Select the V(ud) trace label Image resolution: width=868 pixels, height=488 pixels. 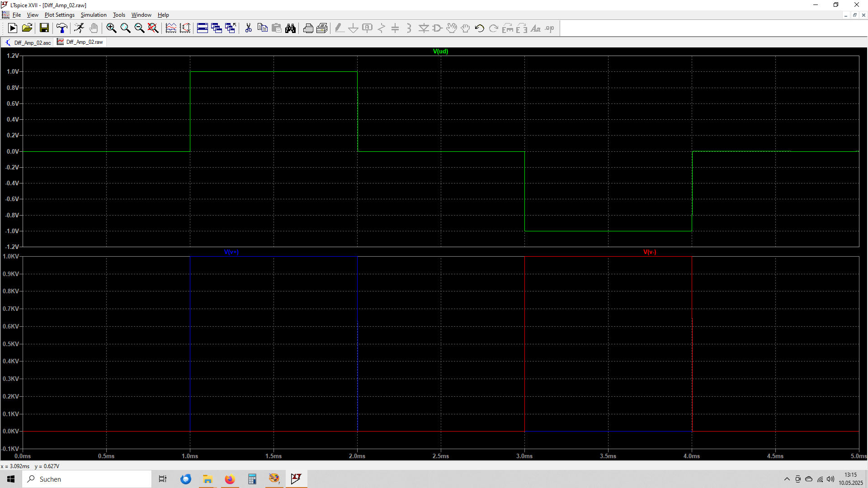(x=440, y=52)
